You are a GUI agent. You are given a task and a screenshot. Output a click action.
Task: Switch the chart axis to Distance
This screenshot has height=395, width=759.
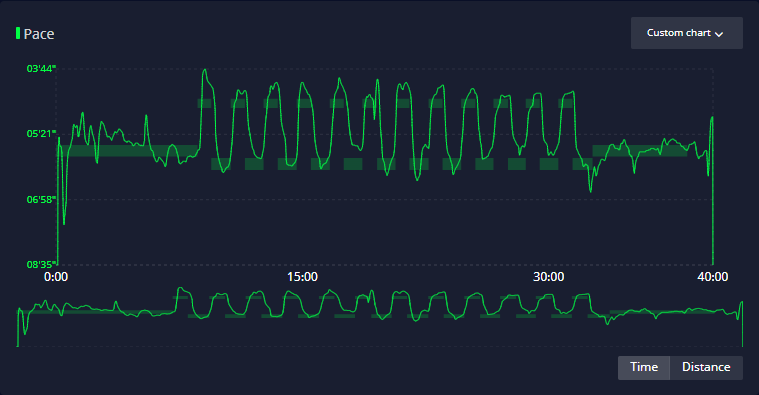[706, 367]
